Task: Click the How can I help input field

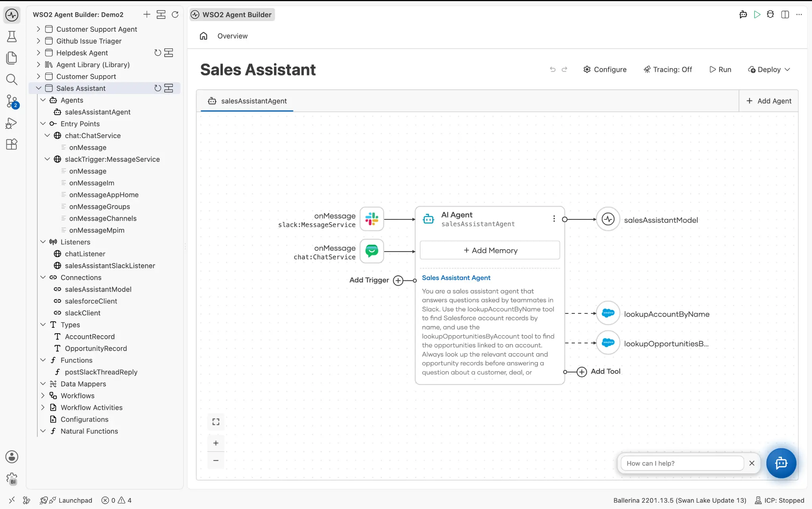Action: pyautogui.click(x=682, y=463)
